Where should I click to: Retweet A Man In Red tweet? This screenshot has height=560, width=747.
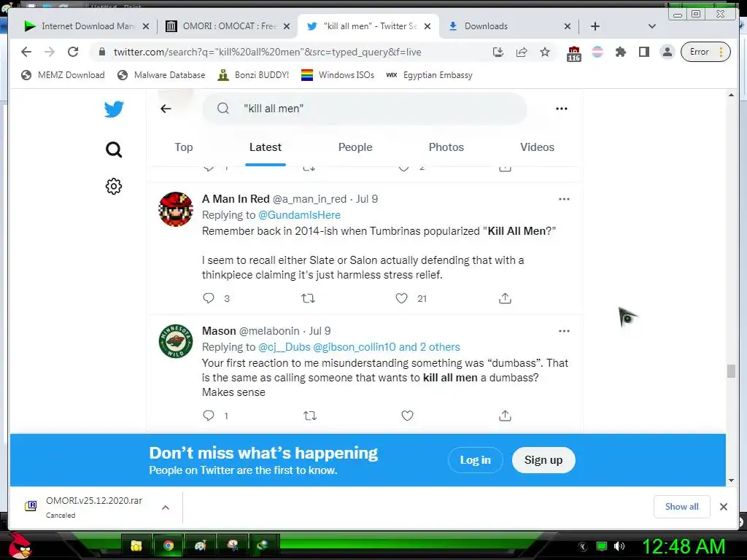click(x=309, y=298)
